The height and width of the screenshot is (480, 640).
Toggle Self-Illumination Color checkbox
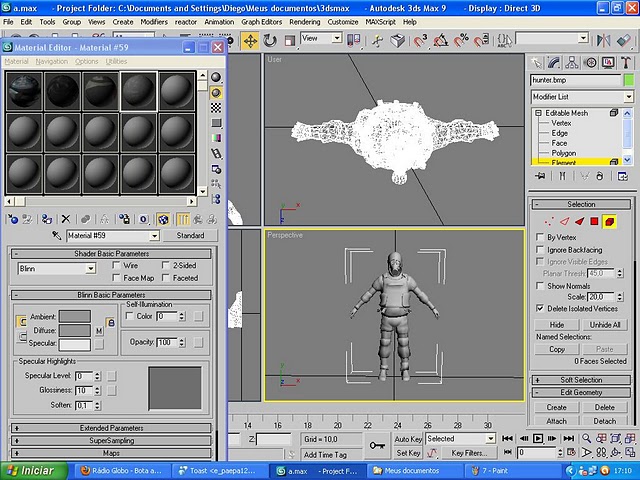129,316
